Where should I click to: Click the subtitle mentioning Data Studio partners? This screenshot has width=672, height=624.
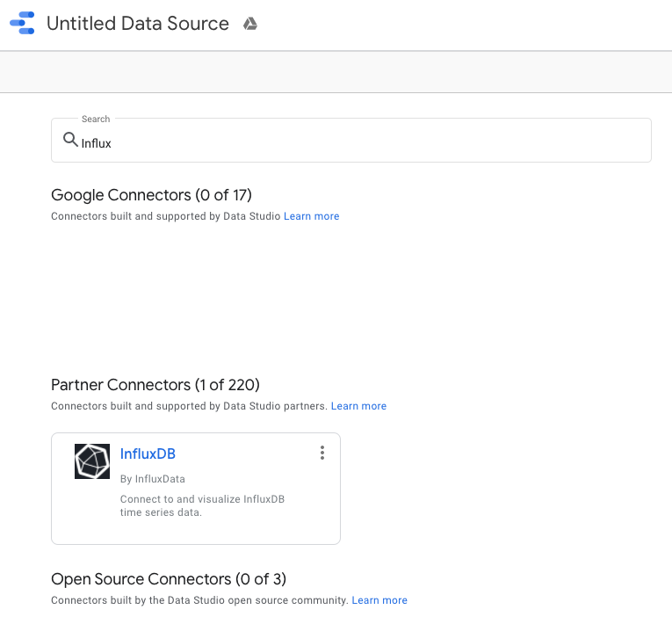(189, 406)
